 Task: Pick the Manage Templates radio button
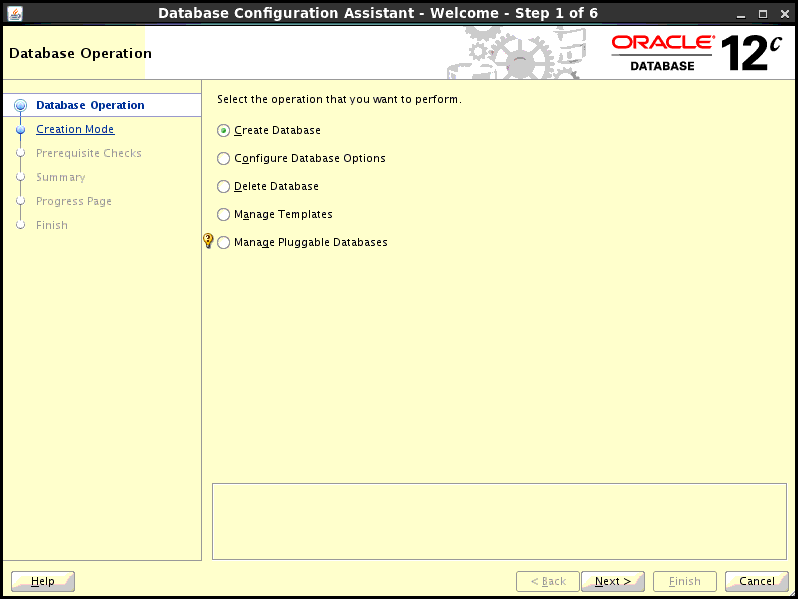[x=223, y=215]
